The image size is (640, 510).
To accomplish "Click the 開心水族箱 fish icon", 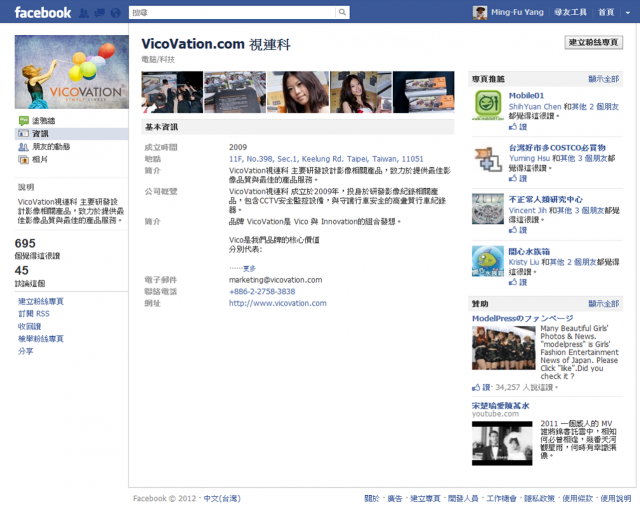I will coord(488,261).
